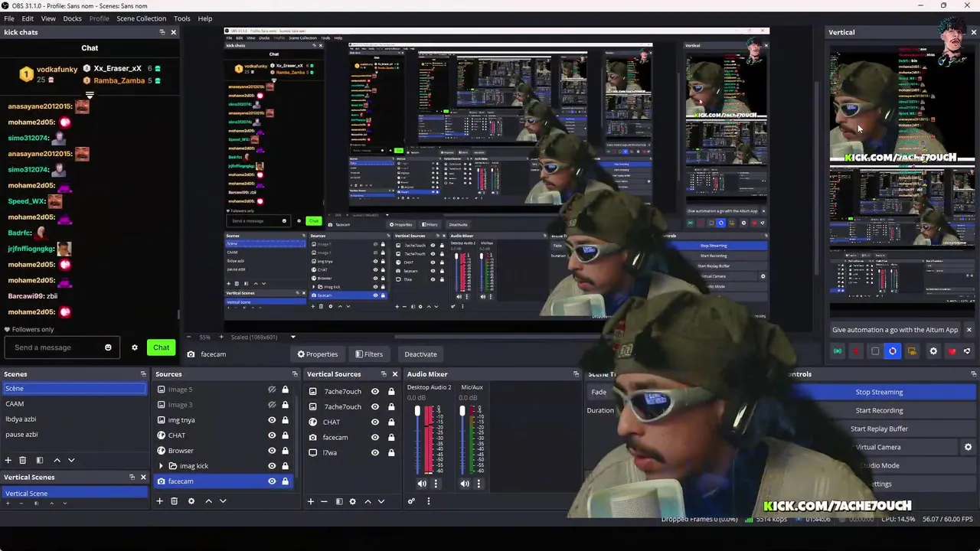This screenshot has width=980, height=551.
Task: Unlock facecam in Vertical Sources
Action: pyautogui.click(x=390, y=437)
